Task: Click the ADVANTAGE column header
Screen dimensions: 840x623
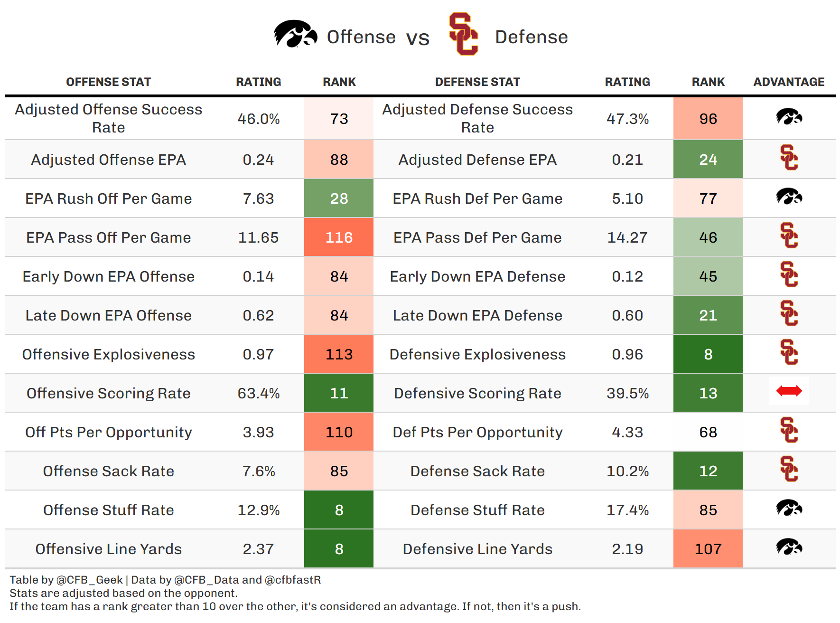Action: [x=789, y=82]
